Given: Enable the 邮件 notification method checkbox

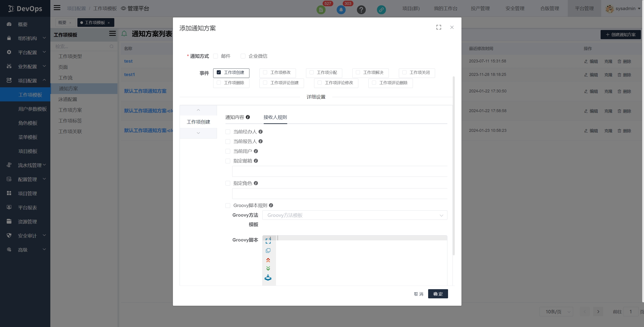Looking at the screenshot, I should [215, 56].
